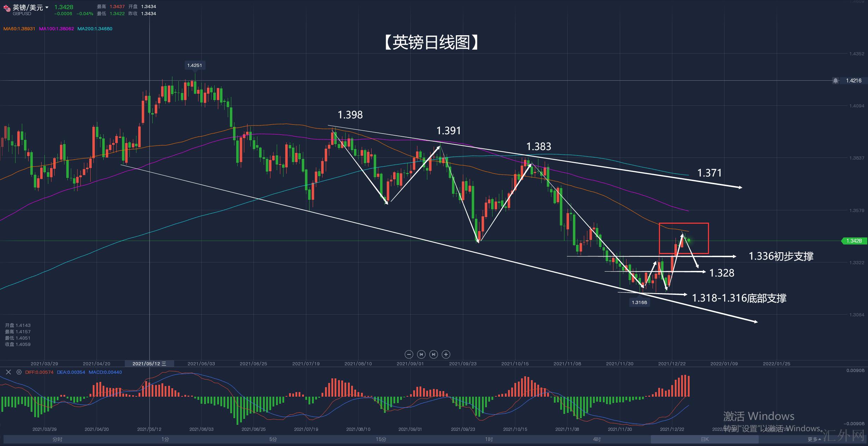Click the 1.4216 alert price line tag

[854, 81]
